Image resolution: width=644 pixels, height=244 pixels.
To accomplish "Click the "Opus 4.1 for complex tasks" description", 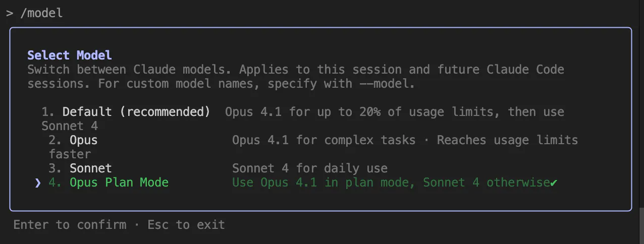I will click(324, 140).
